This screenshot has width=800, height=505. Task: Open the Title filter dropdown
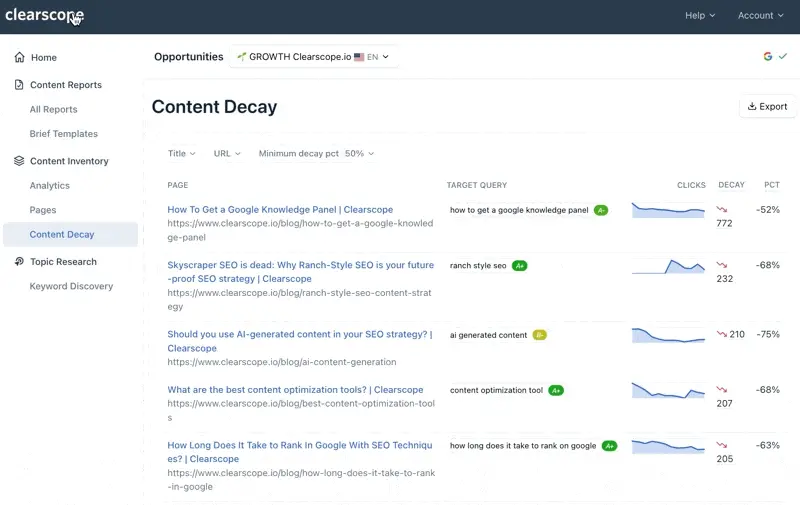pos(182,154)
